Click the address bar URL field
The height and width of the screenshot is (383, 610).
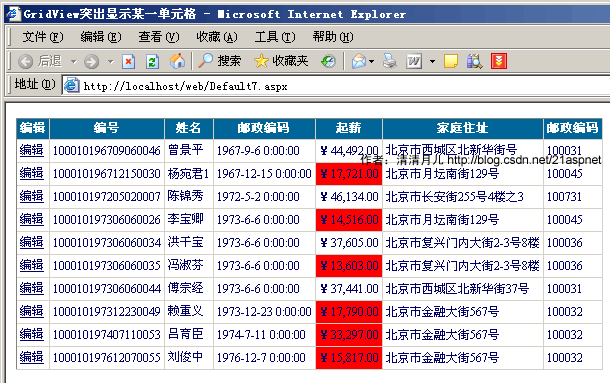[336, 85]
